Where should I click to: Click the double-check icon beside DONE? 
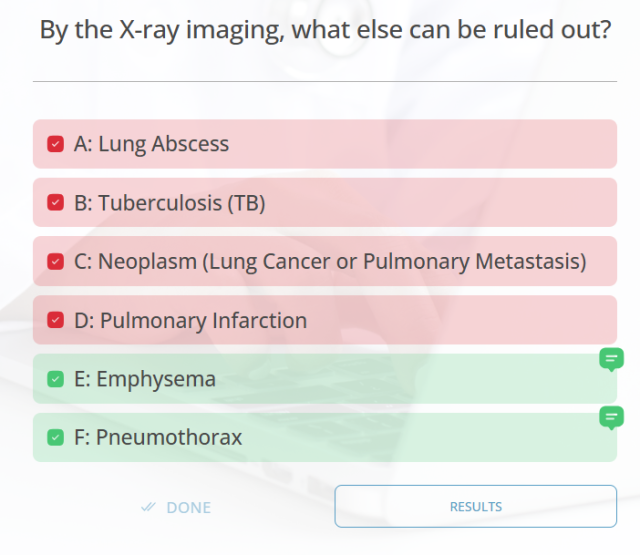click(x=149, y=507)
